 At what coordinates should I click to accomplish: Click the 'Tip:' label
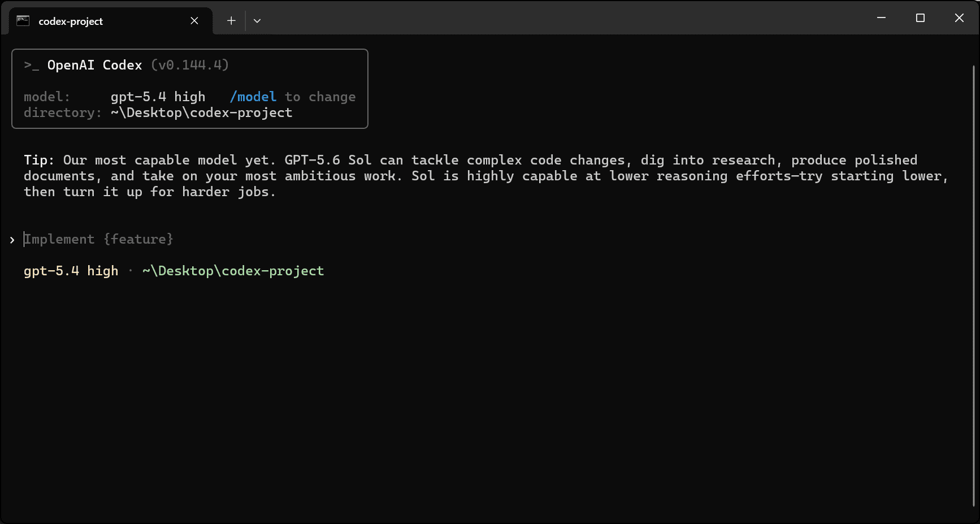coord(39,160)
